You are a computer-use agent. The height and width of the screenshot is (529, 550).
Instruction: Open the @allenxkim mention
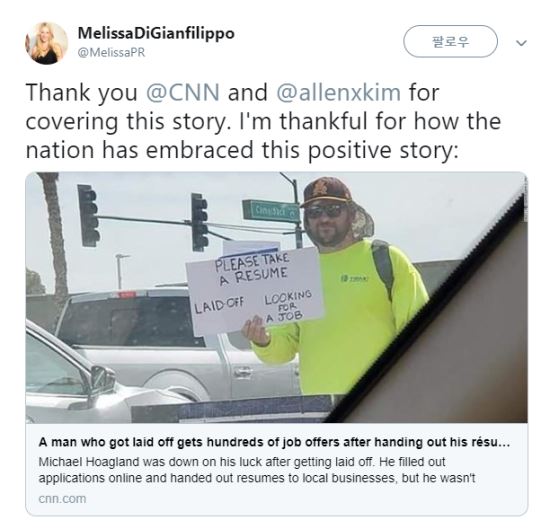coord(338,93)
